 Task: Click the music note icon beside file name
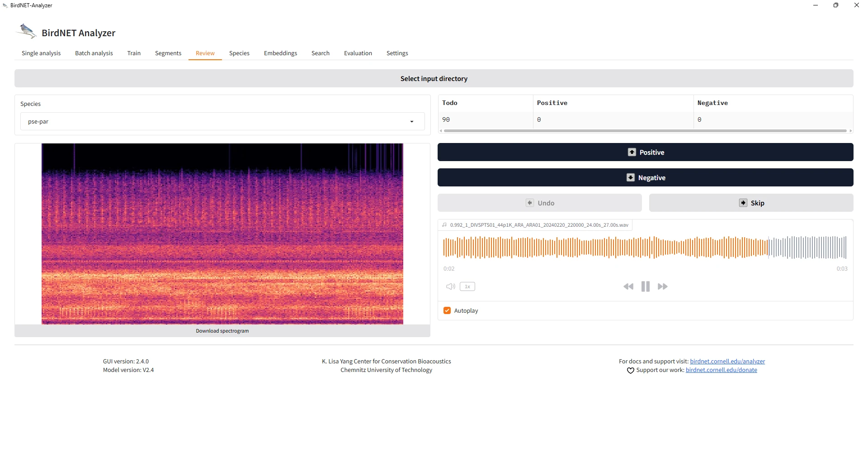[444, 224]
